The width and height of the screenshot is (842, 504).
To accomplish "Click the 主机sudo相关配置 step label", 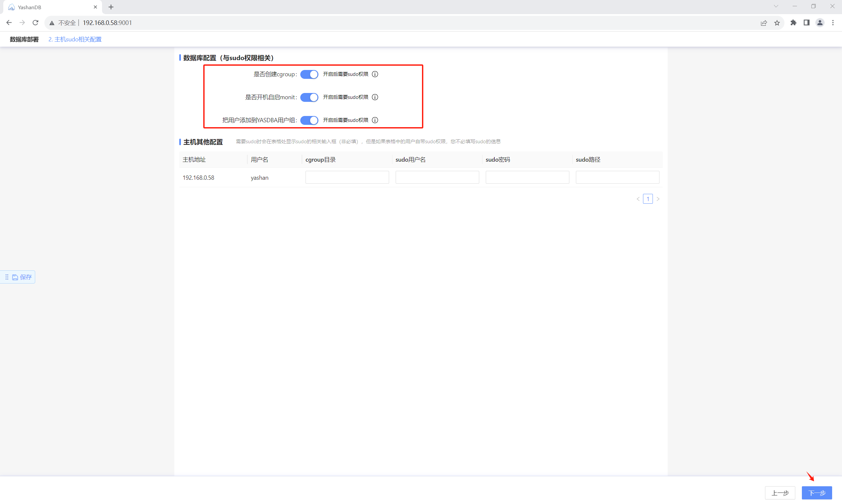I will (75, 39).
